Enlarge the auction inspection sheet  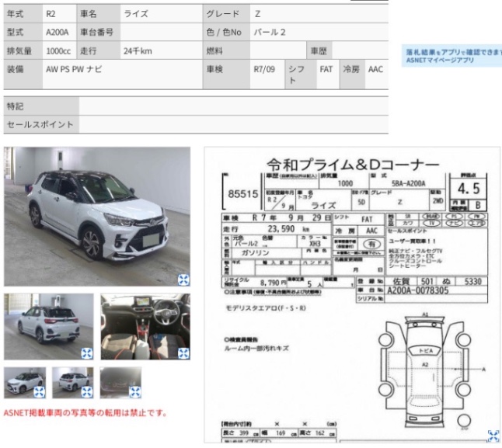coord(493,436)
